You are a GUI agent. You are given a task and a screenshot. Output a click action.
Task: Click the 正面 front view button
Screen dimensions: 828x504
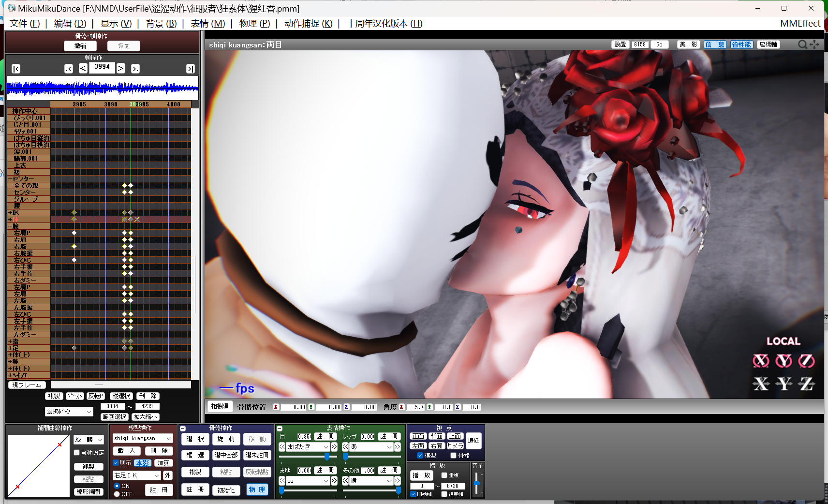(x=418, y=436)
